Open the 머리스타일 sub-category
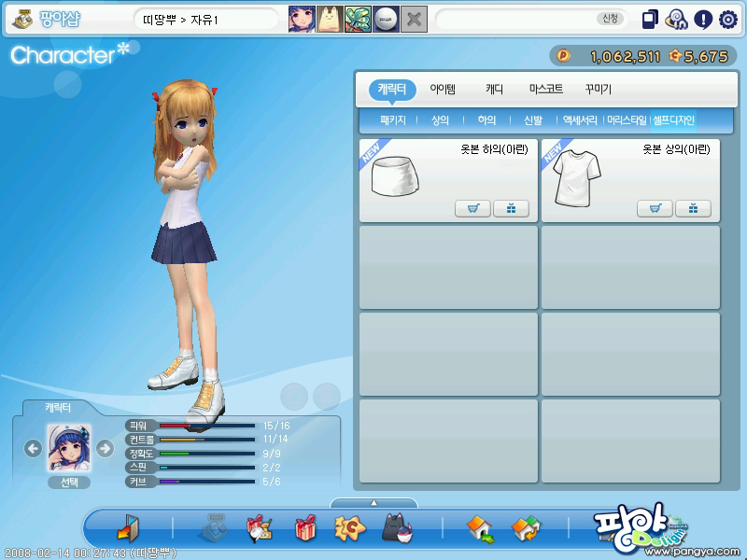 click(627, 120)
